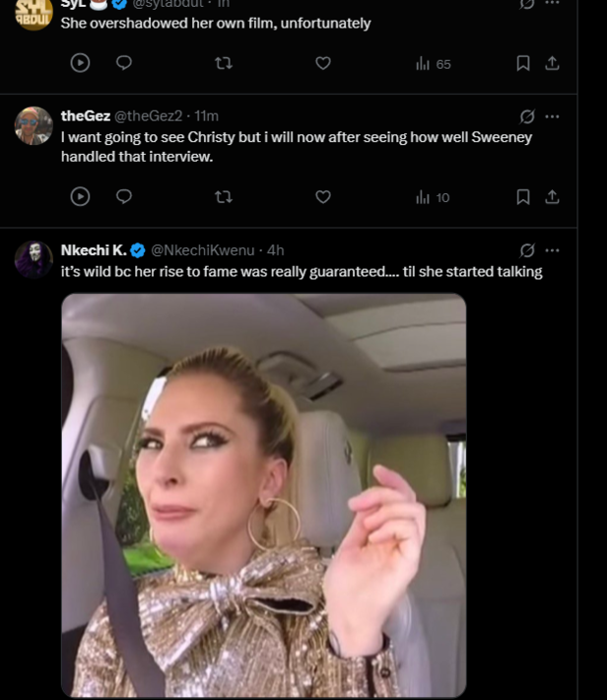The height and width of the screenshot is (700, 607).
Task: Like the SyL tweet about overshadowed film
Action: point(322,63)
